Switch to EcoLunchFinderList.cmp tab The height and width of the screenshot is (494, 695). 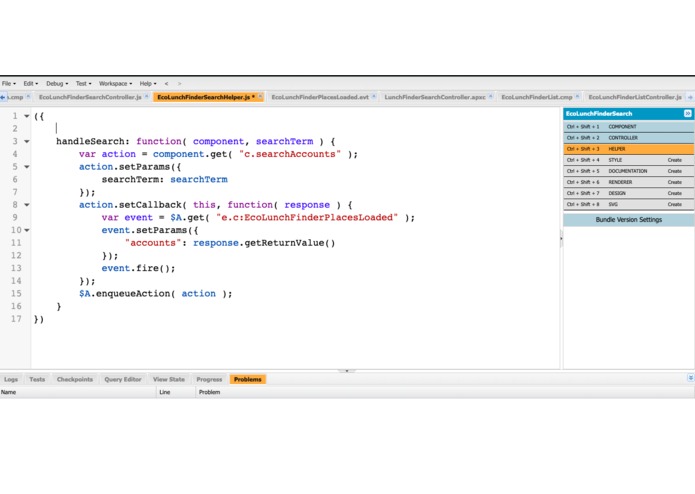point(537,97)
